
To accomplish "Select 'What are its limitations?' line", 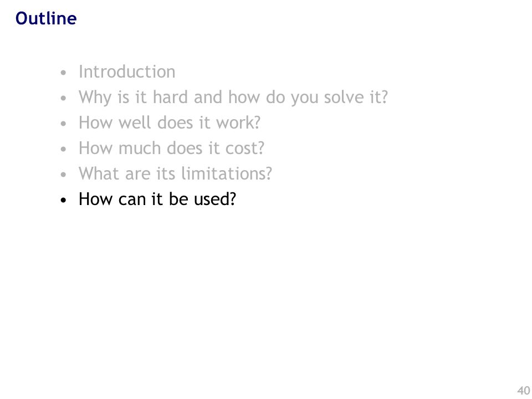I will [176, 173].
